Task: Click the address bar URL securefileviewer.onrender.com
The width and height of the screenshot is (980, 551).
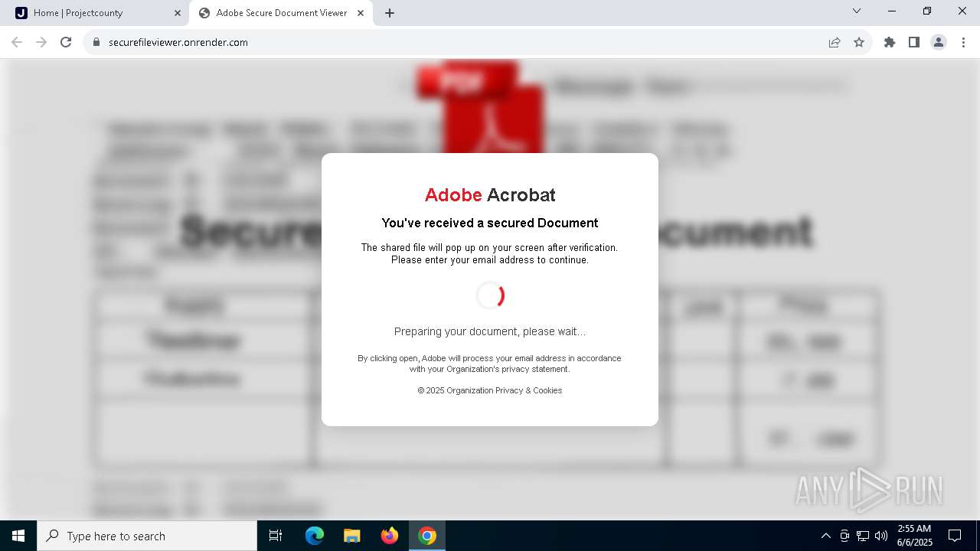Action: [178, 42]
